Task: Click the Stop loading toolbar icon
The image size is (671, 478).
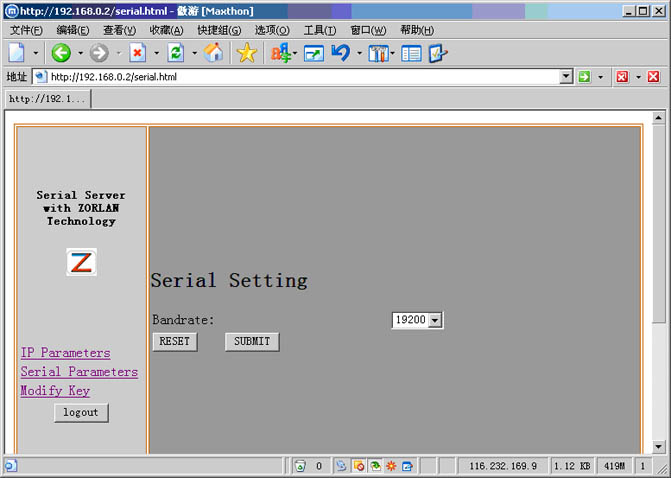Action: 137,53
